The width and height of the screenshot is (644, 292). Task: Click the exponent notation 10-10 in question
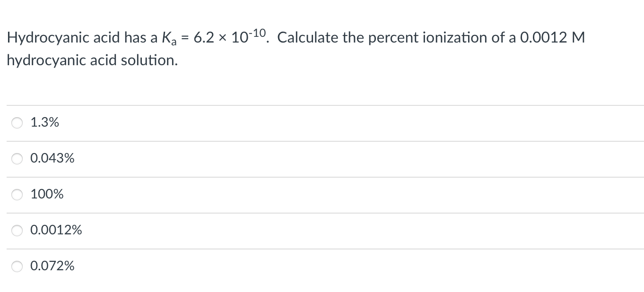[248, 36]
